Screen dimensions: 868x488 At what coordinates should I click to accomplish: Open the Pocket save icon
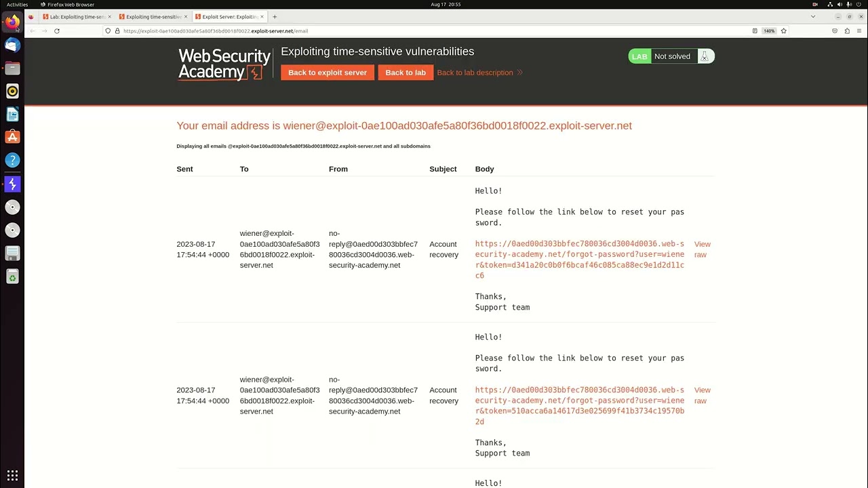(x=835, y=30)
